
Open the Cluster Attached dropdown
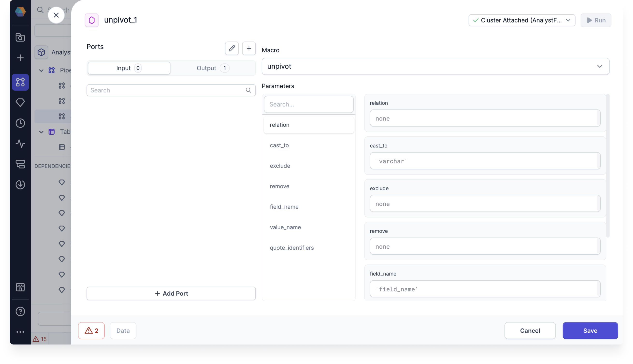coord(521,20)
